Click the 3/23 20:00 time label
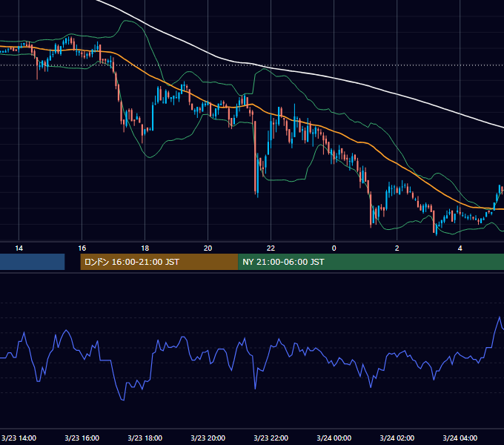This screenshot has width=504, height=445. pos(208,438)
